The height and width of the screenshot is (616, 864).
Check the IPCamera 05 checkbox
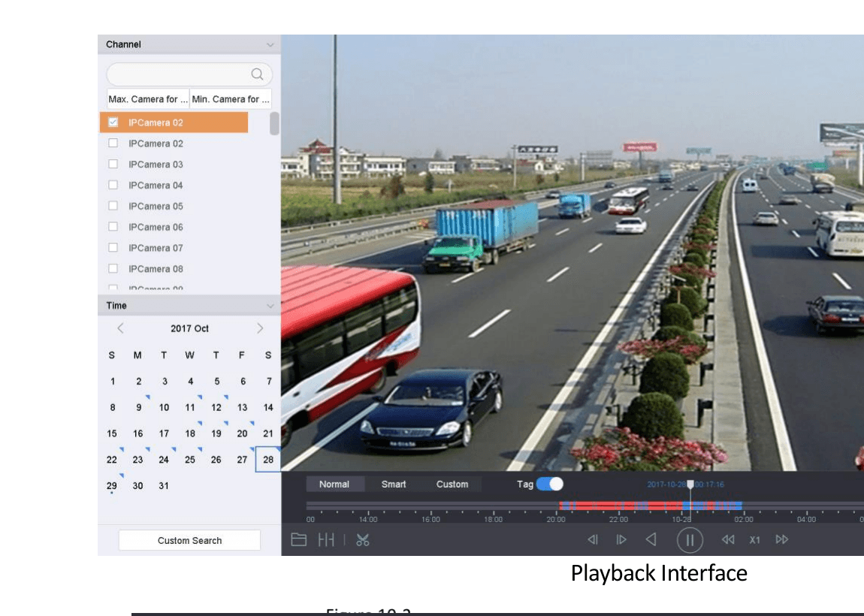click(x=113, y=206)
